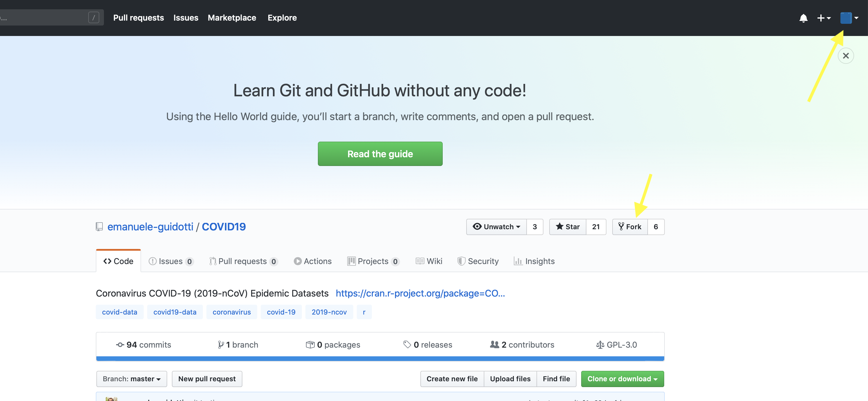868x401 pixels.
Task: Click Read the guide button
Action: coord(380,154)
